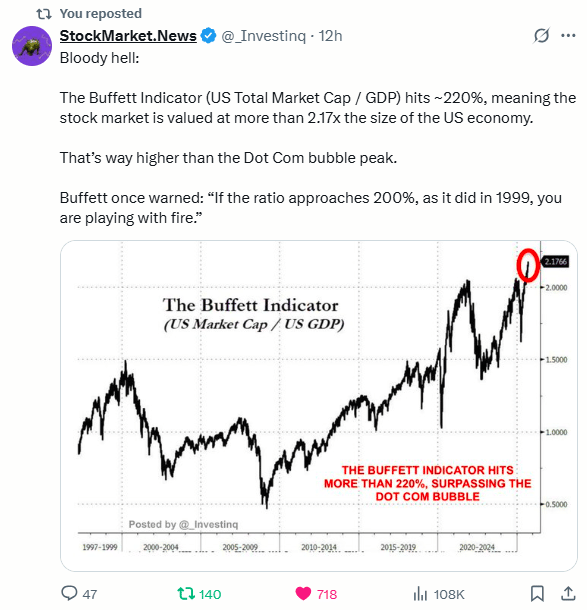Toggle the bookmark icon
The width and height of the screenshot is (587, 610).
[537, 594]
